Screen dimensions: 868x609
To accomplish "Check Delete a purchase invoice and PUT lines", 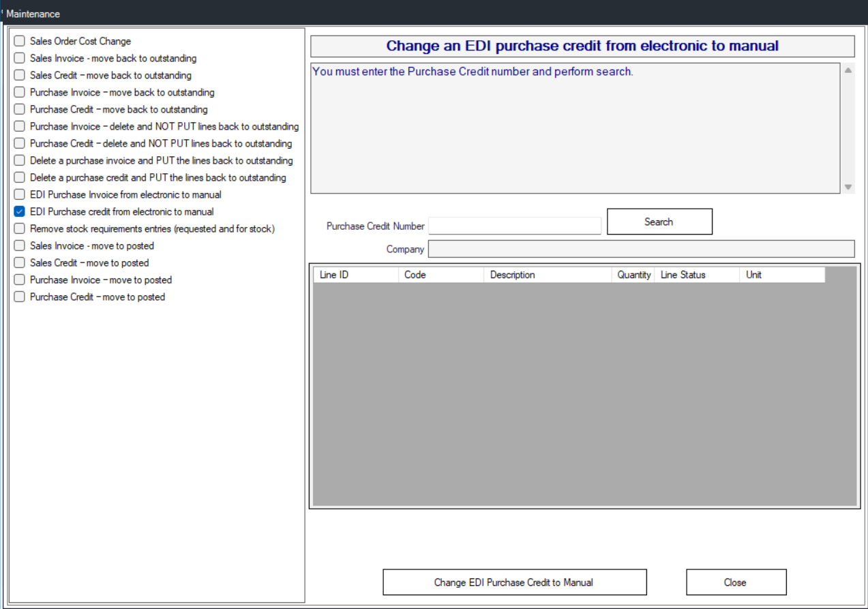I will click(19, 160).
